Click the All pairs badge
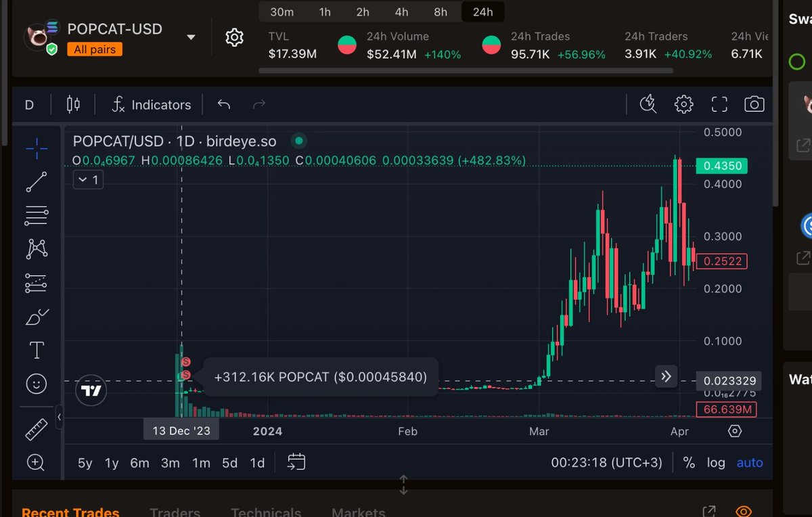 [95, 49]
